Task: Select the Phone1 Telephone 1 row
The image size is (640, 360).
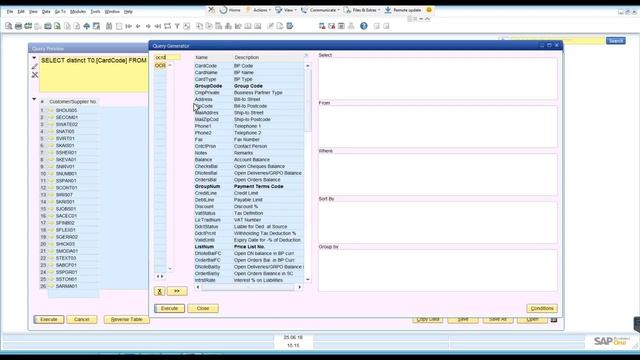Action: coord(249,126)
